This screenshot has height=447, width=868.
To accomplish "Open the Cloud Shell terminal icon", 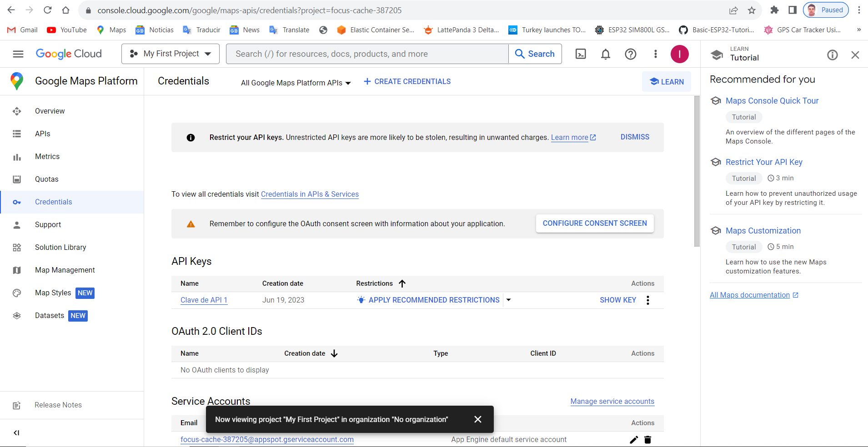I will (x=581, y=54).
